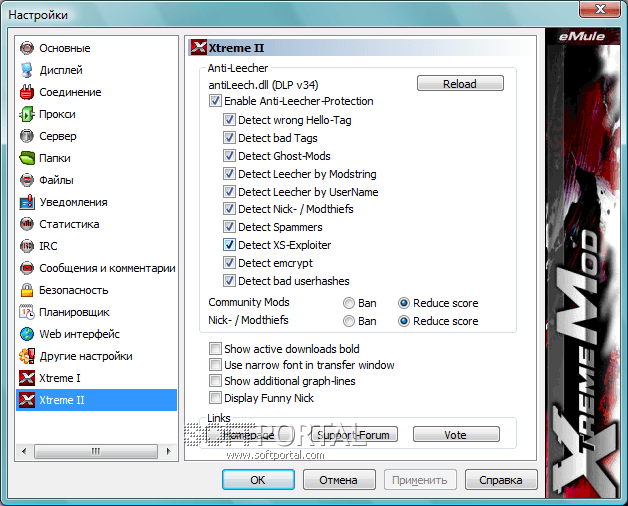
Task: Click the IRC icon
Action: (27, 246)
